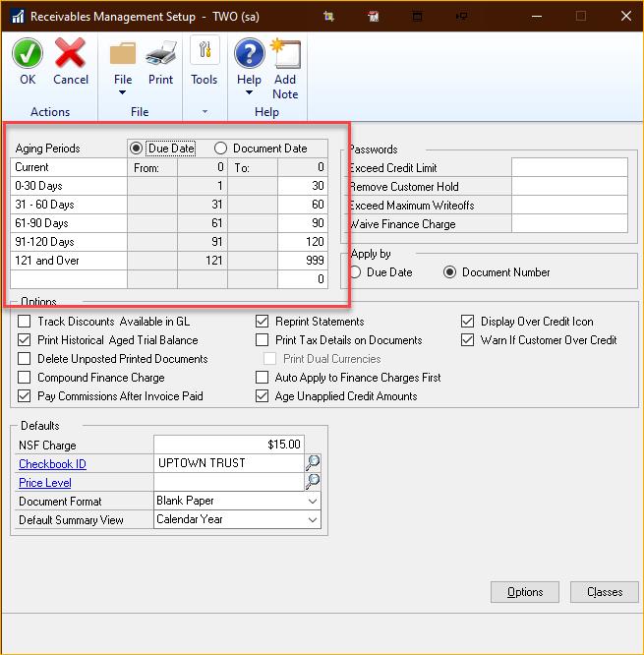This screenshot has width=644, height=655.
Task: Click the Waive Finance Charge password field
Action: (x=569, y=223)
